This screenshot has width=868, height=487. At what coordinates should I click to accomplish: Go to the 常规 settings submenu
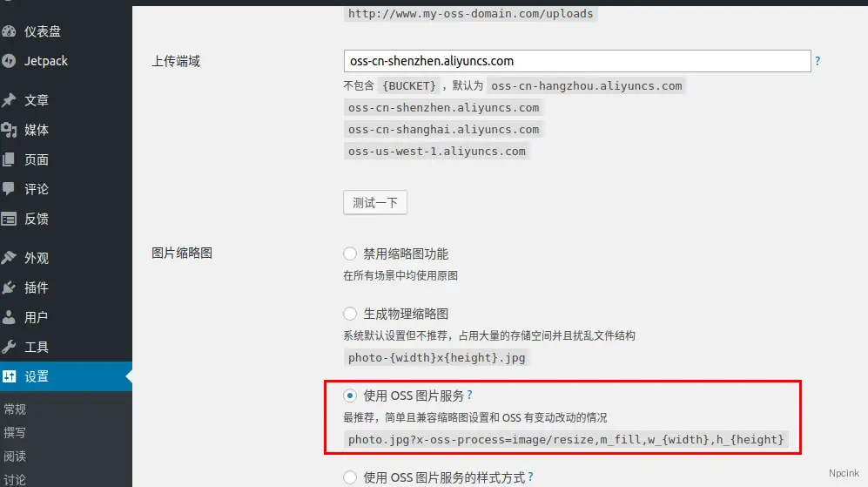pyautogui.click(x=15, y=409)
